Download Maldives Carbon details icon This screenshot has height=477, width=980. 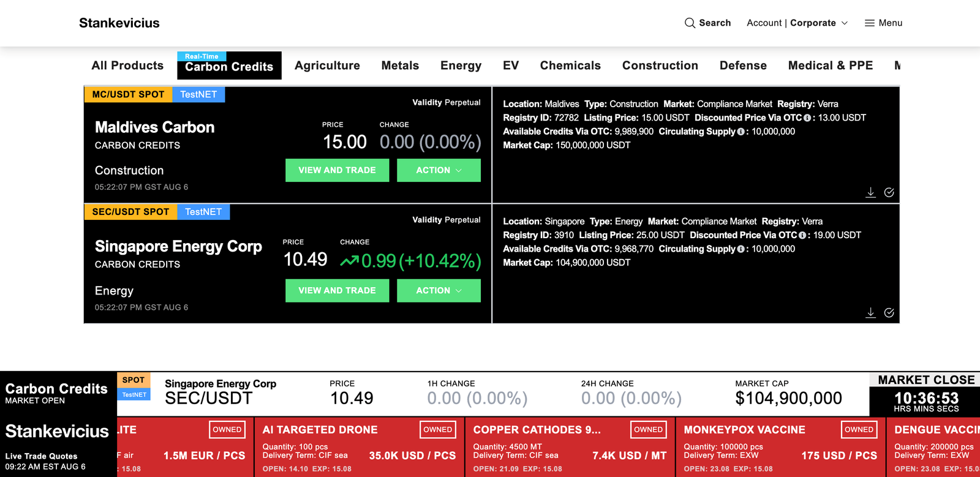(870, 192)
